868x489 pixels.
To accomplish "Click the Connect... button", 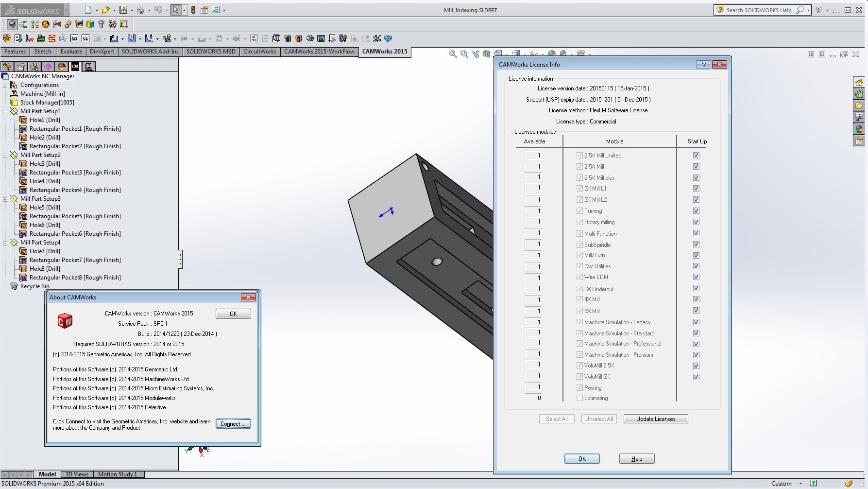I will tap(233, 424).
